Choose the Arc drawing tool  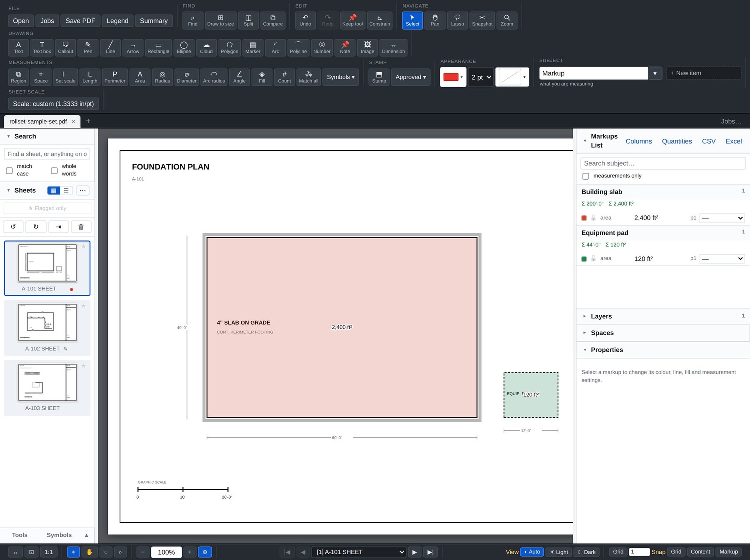pos(275,47)
